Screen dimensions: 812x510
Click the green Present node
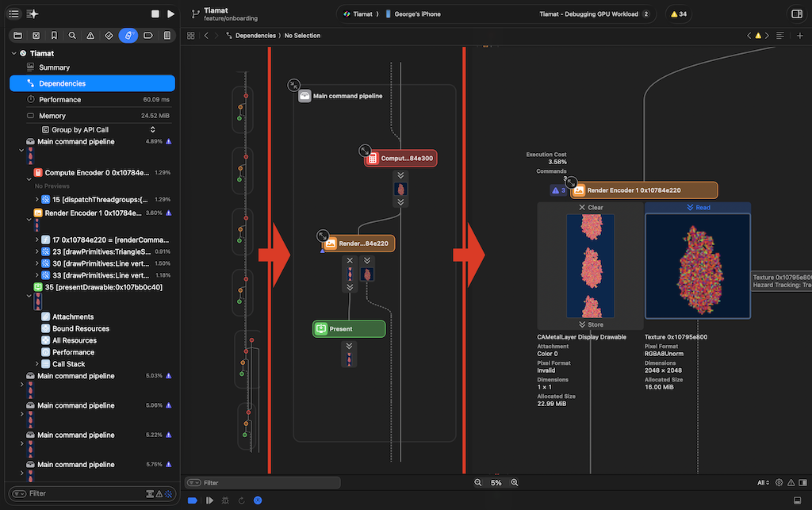point(349,328)
